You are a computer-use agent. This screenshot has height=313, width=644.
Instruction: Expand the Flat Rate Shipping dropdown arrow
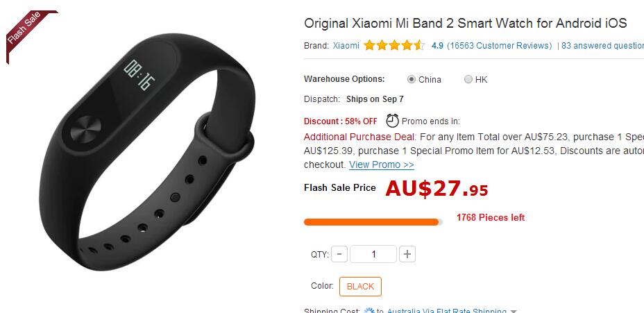tap(514, 312)
